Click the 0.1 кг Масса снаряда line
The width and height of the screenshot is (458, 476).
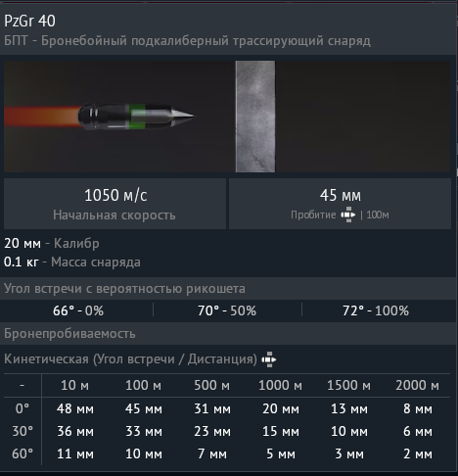pyautogui.click(x=72, y=262)
